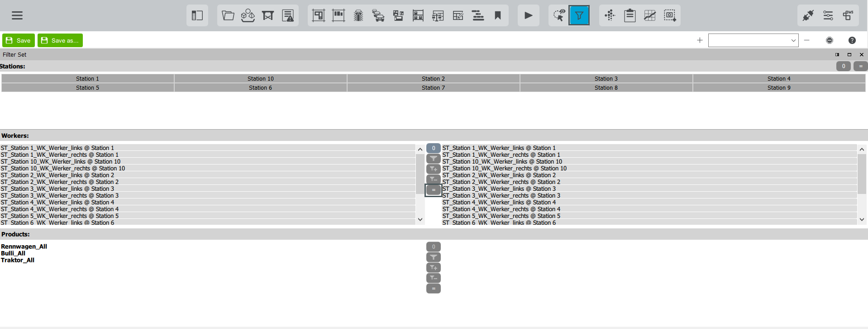The width and height of the screenshot is (868, 329).
Task: Open the hamburger main menu
Action: click(x=17, y=15)
